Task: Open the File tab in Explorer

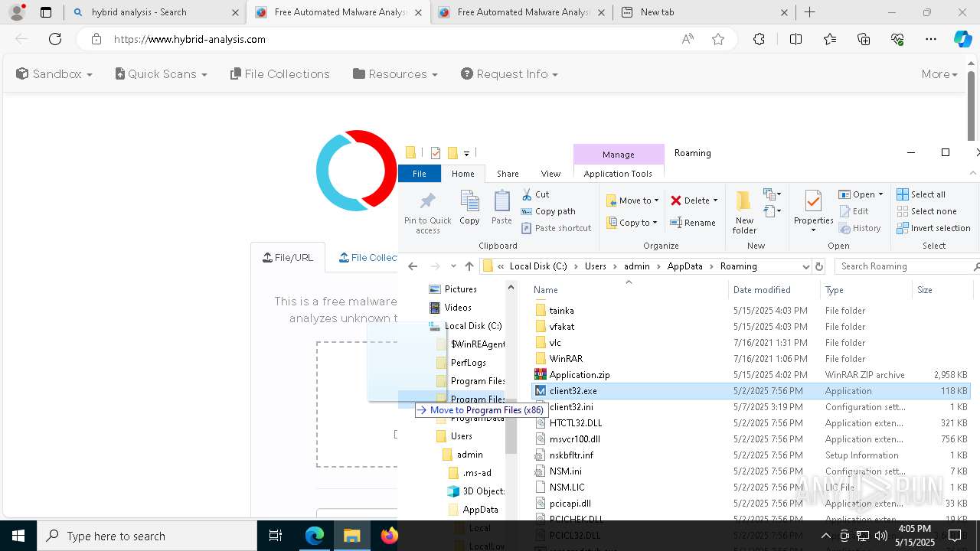Action: (420, 174)
